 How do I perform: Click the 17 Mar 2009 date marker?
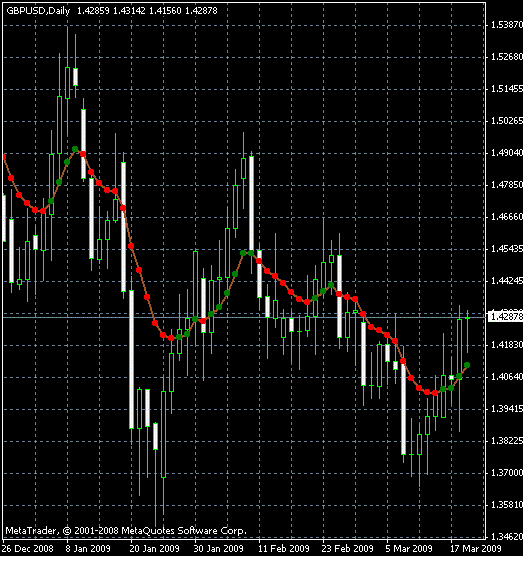pos(476,549)
